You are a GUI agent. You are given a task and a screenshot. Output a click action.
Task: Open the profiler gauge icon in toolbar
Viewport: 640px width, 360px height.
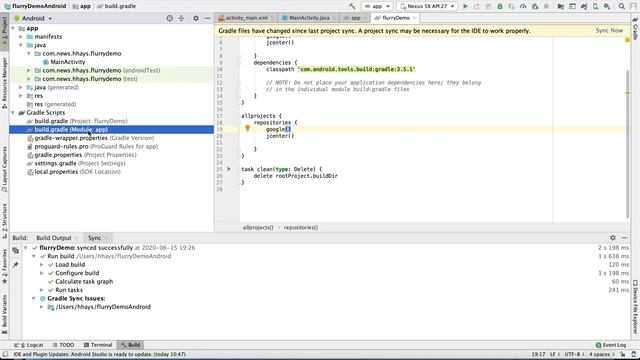[523, 6]
